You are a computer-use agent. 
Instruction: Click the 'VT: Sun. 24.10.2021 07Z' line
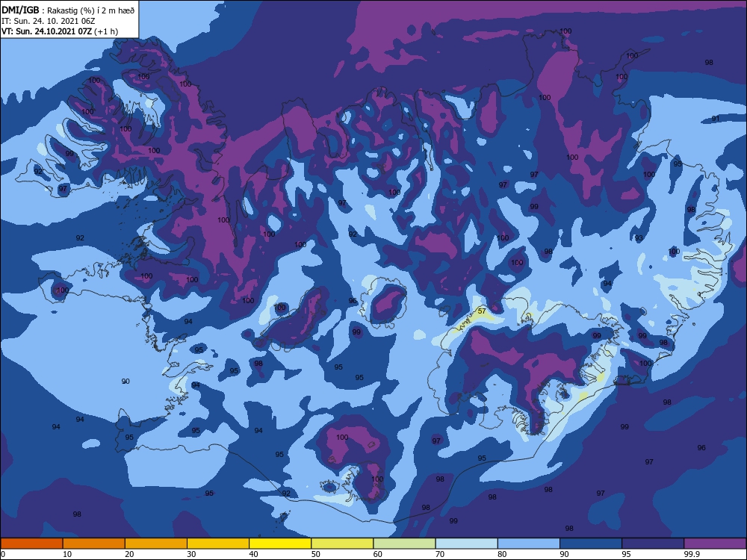click(x=46, y=31)
